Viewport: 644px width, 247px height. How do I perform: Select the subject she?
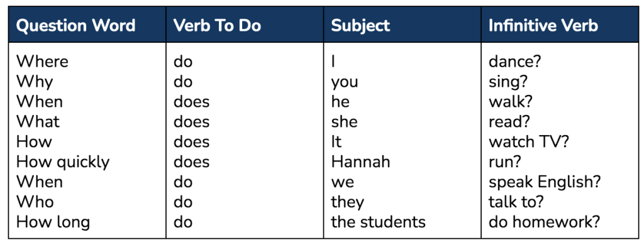pyautogui.click(x=344, y=122)
